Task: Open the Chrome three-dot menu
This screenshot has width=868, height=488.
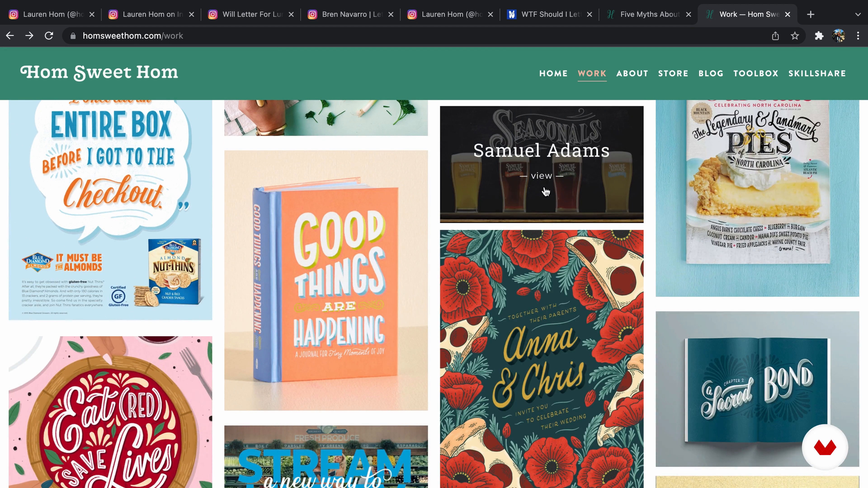Action: tap(858, 36)
